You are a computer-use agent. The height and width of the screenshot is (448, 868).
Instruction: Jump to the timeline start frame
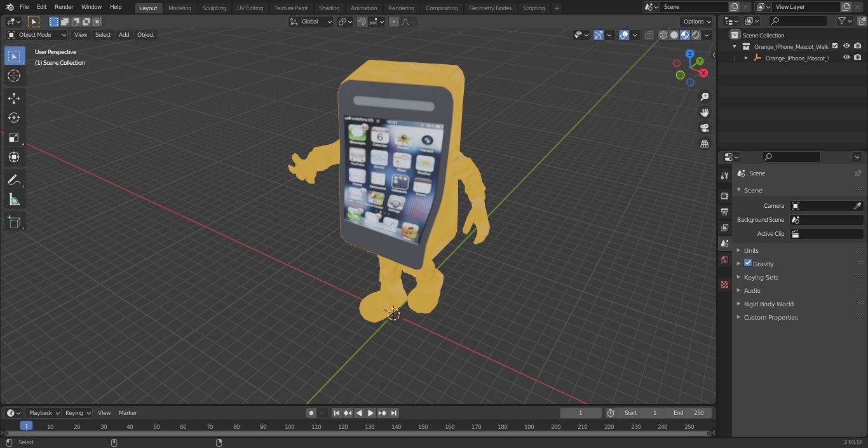click(x=337, y=413)
